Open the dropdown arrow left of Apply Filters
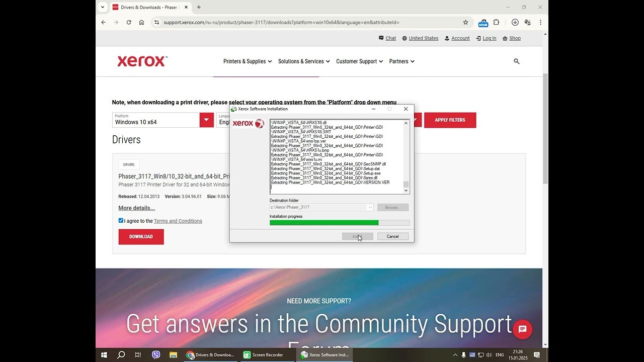 [417, 120]
